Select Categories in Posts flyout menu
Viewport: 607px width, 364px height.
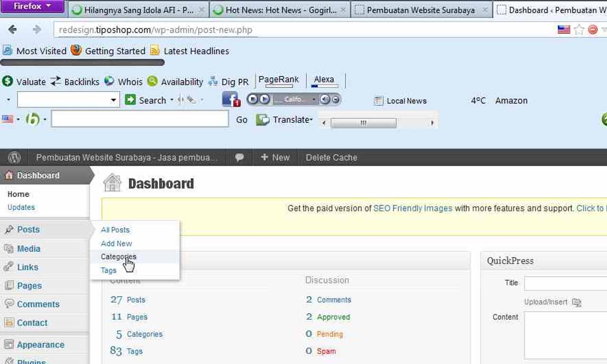tap(119, 257)
